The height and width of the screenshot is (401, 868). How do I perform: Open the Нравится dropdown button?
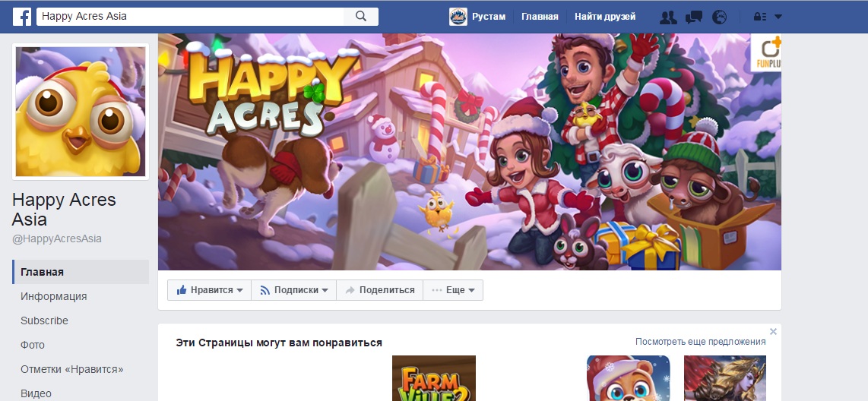(x=209, y=290)
